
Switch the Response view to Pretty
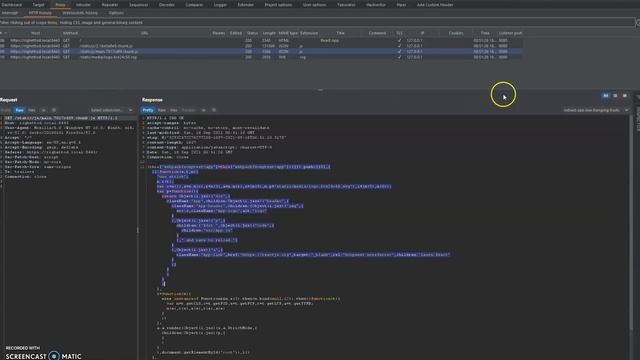click(148, 110)
